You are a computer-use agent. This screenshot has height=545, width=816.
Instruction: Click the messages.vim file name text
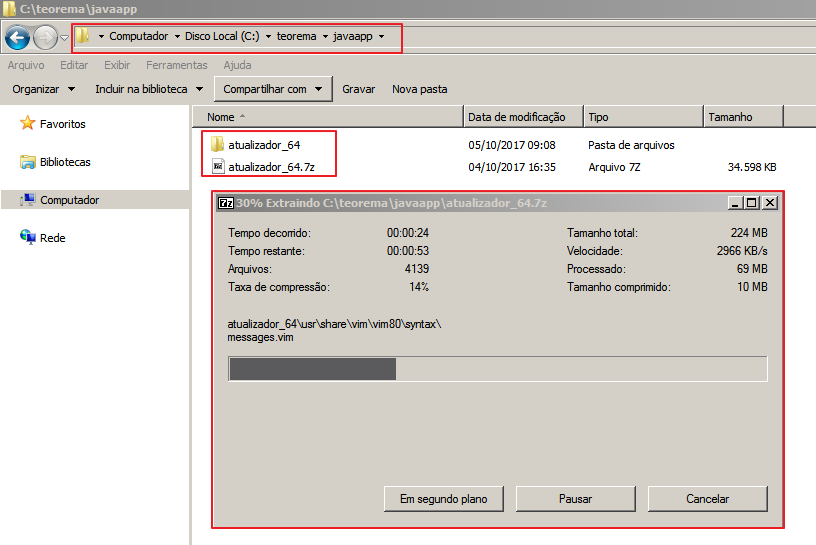point(260,337)
